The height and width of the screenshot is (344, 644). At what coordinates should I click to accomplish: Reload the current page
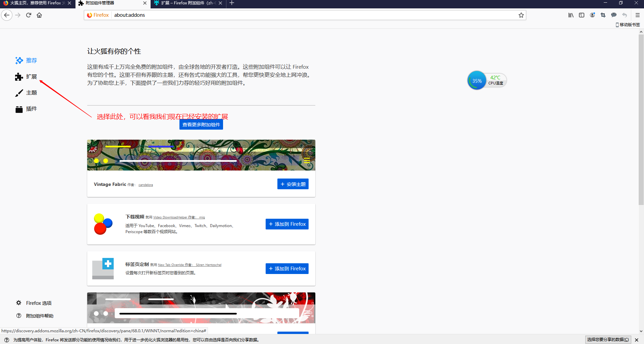tap(29, 15)
